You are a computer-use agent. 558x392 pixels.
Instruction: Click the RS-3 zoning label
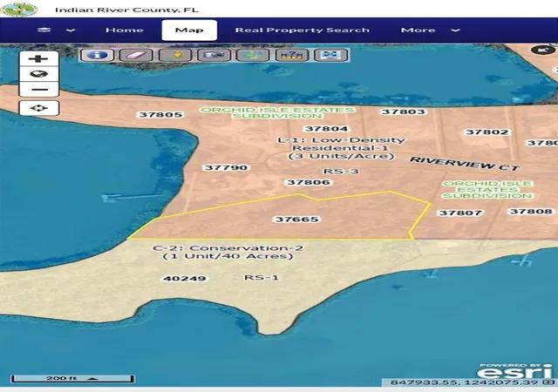(x=341, y=172)
